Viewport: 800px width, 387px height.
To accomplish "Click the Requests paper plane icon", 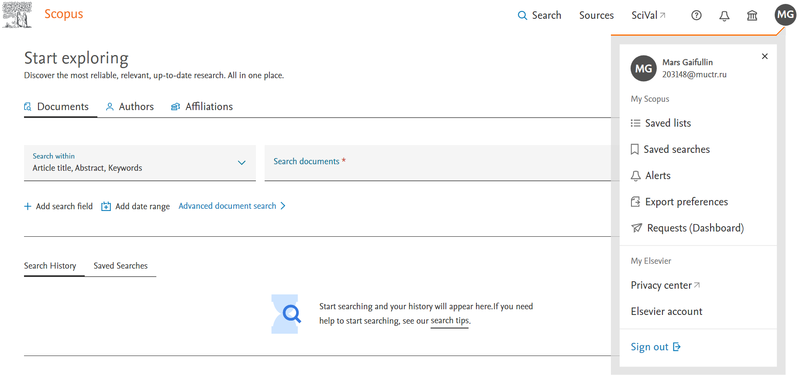I will (636, 228).
